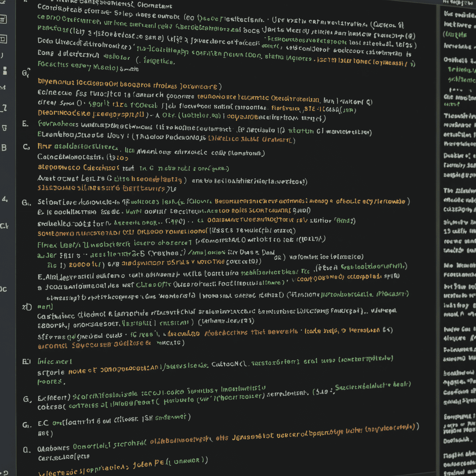The height and width of the screenshot is (476, 476).
Task: Click the 'Ct' item in left sidebar
Action: tap(4, 226)
